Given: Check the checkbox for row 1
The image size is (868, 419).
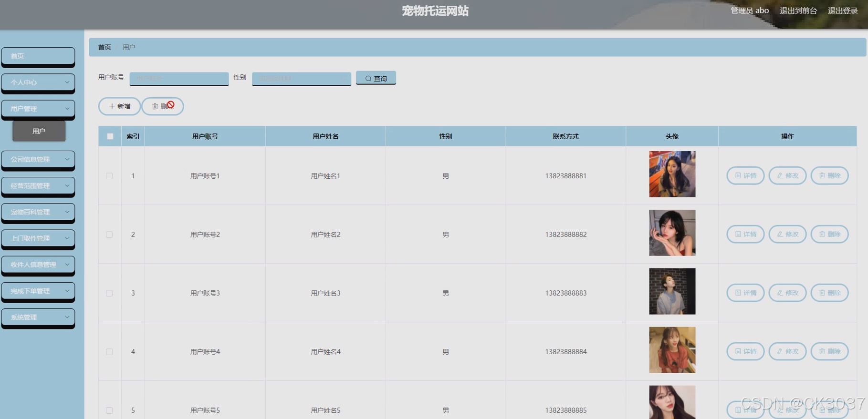Looking at the screenshot, I should (109, 176).
